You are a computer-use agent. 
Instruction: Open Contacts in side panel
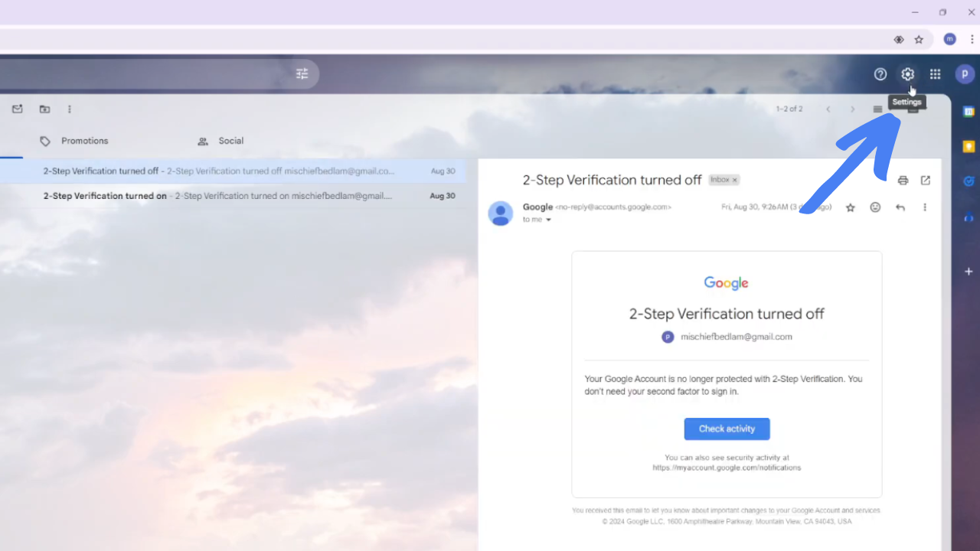pyautogui.click(x=969, y=217)
